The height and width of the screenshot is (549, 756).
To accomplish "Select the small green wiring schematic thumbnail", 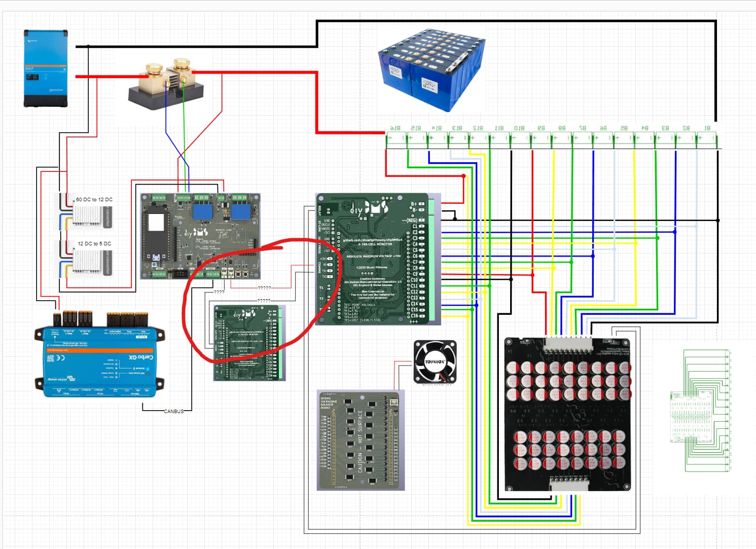I will 701,412.
